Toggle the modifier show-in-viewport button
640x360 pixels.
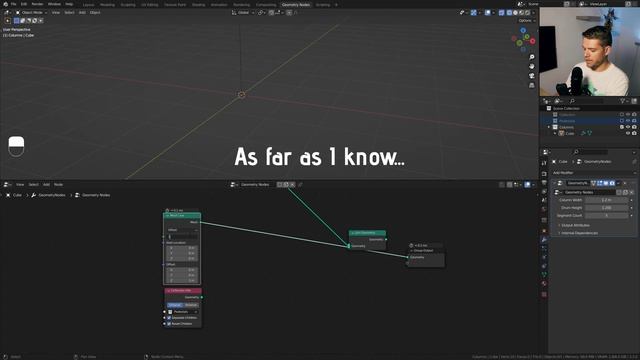(606, 183)
